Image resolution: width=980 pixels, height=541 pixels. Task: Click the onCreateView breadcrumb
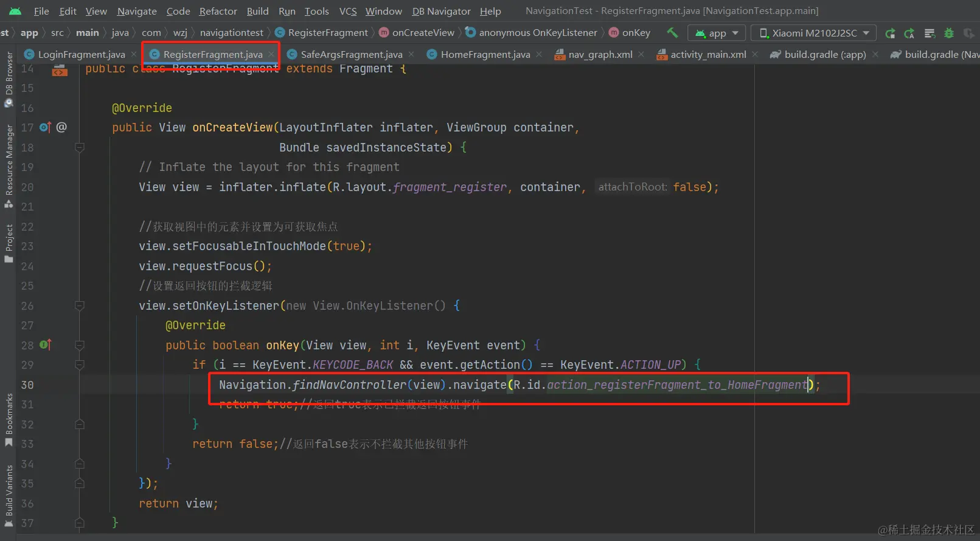pos(417,33)
